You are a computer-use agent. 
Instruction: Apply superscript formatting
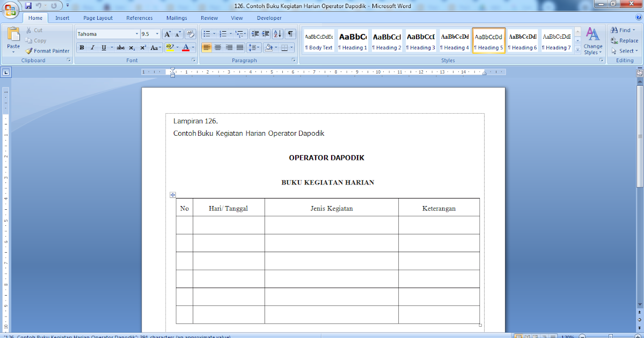click(x=143, y=48)
